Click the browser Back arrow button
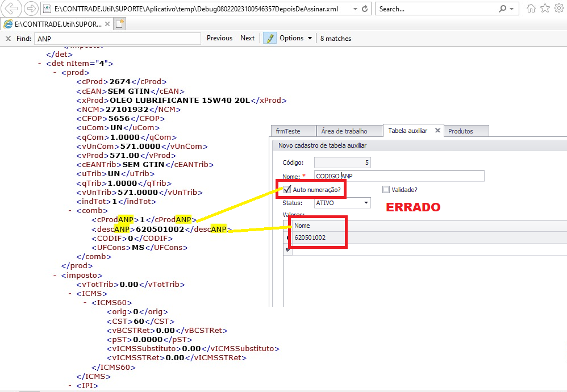Viewport: 567px width, 392px height. tap(11, 9)
